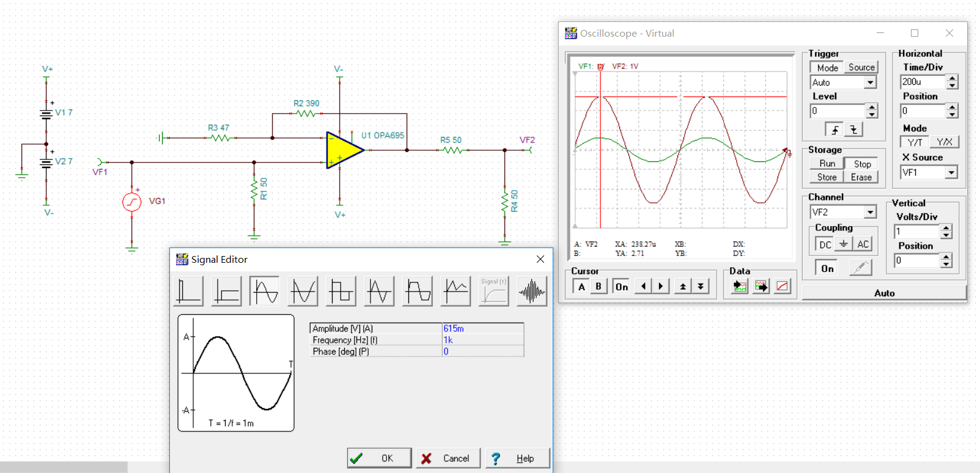Viewport: 980px width, 473px height.
Task: Cancel the Signal Editor dialog
Action: point(448,458)
